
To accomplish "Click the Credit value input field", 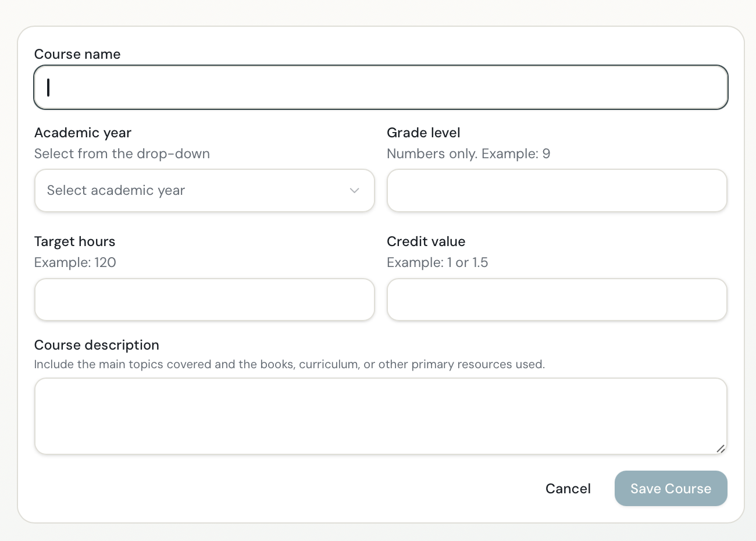I will point(557,300).
